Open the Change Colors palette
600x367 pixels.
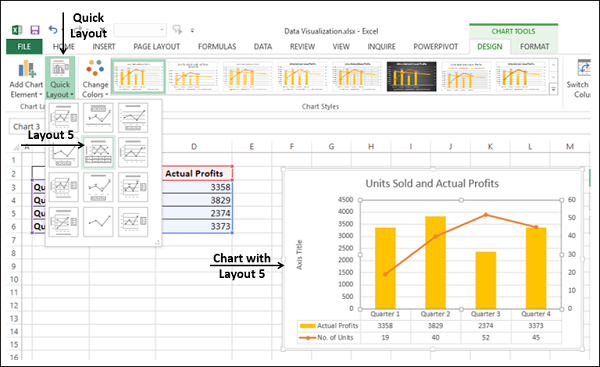[x=95, y=79]
